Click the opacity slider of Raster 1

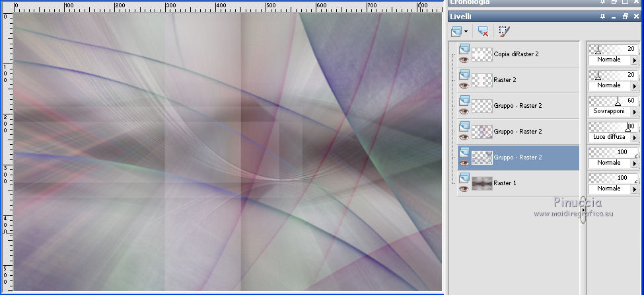[613, 178]
